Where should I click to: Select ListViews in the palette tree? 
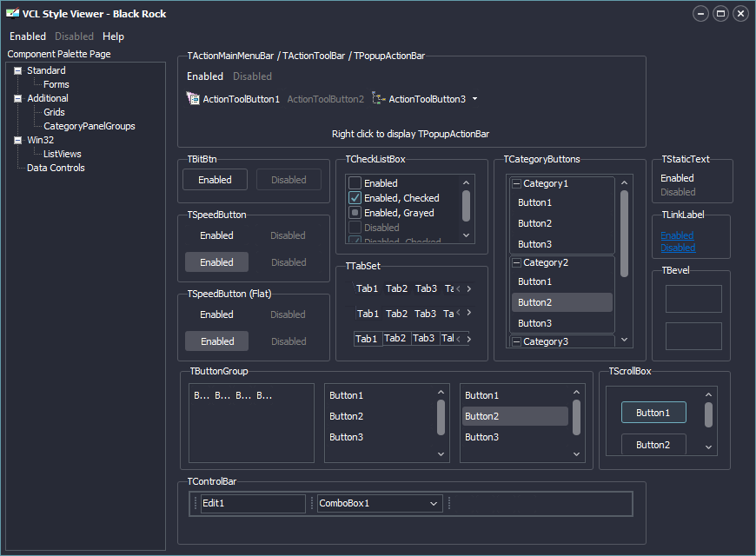pyautogui.click(x=63, y=155)
